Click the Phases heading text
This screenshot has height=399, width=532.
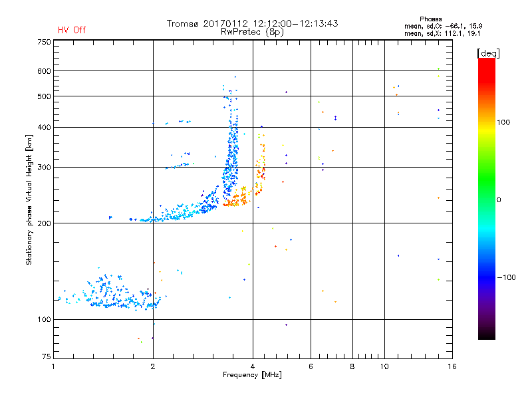coord(430,19)
